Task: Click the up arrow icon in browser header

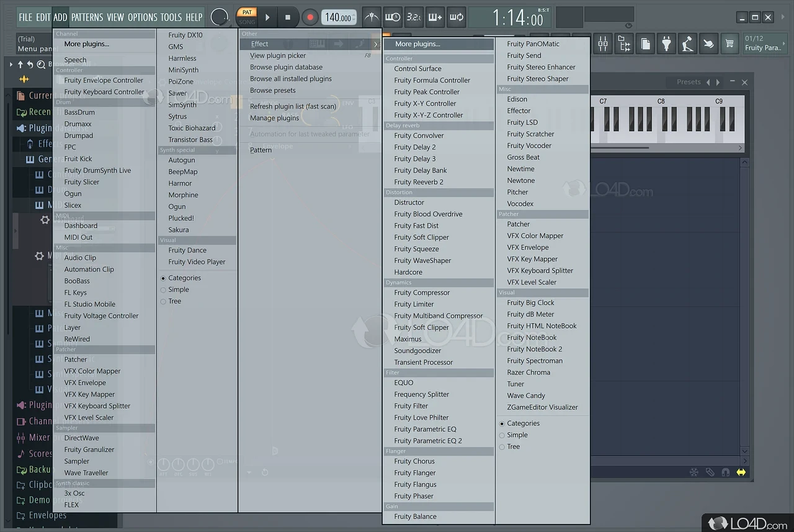Action: (x=20, y=64)
